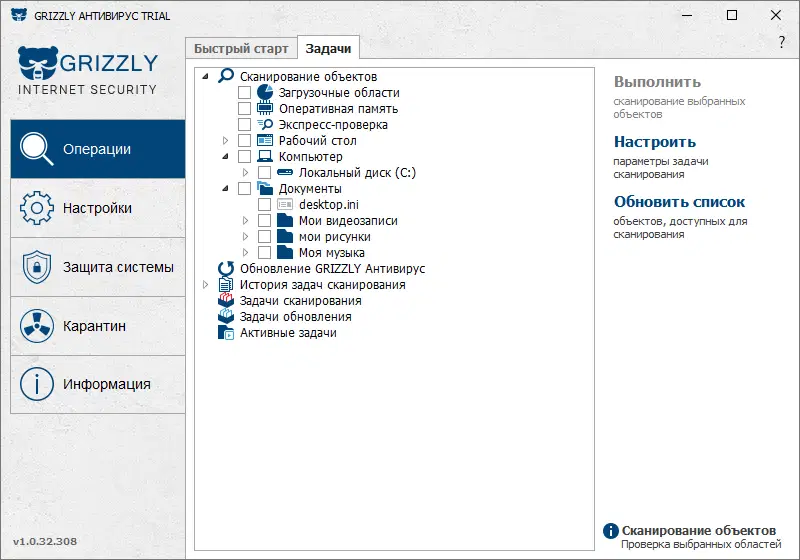Click the memory chip icon for Оперативная память
800x560 pixels.
[x=265, y=108]
